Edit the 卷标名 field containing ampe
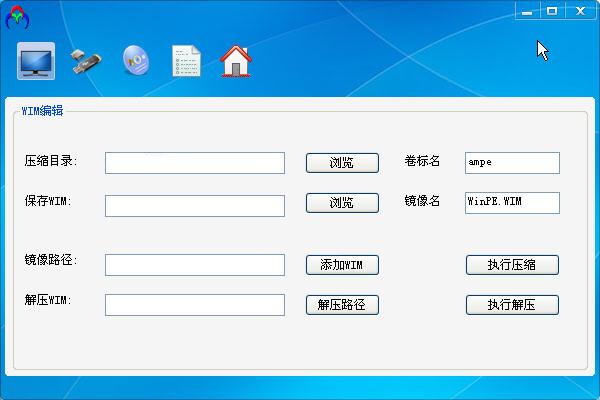Image resolution: width=600 pixels, height=400 pixels. [512, 163]
